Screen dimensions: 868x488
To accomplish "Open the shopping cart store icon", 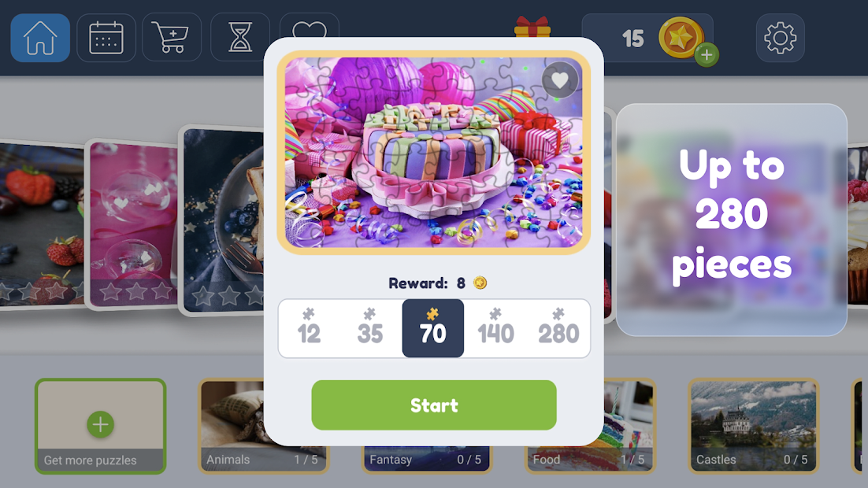I will pyautogui.click(x=172, y=38).
